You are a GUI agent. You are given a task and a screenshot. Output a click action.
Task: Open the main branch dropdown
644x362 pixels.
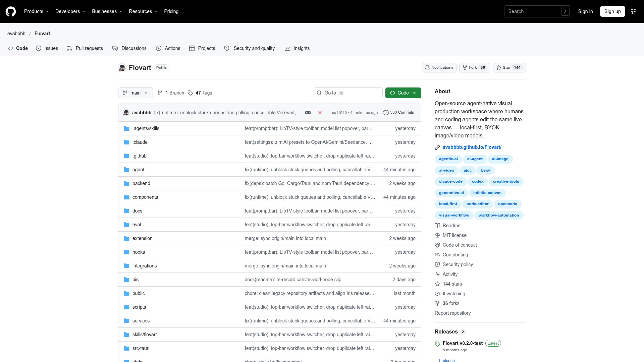point(136,93)
